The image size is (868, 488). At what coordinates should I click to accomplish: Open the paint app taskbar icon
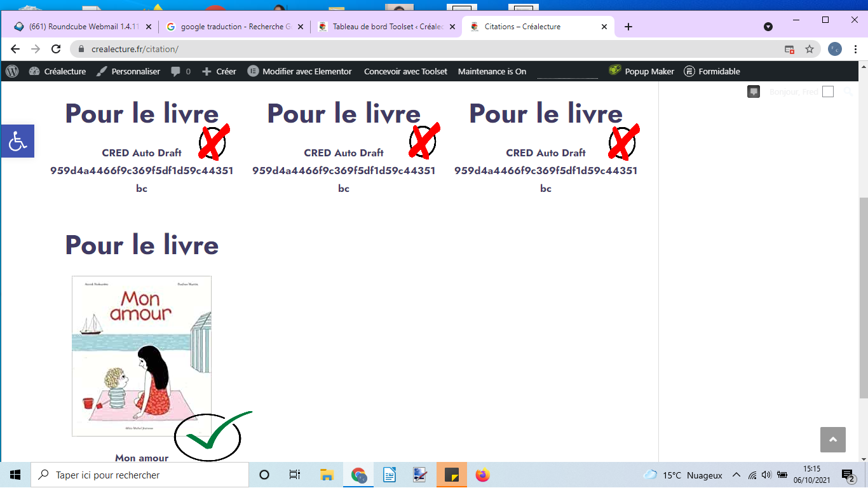[x=421, y=475]
